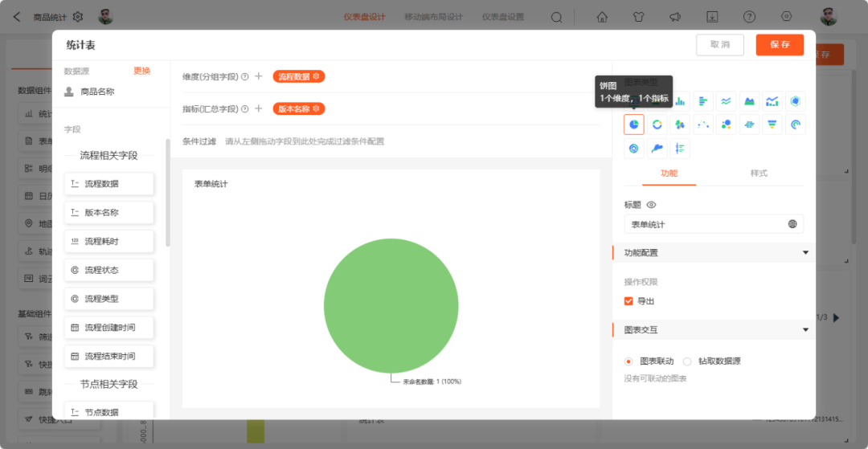Open 移动端布局设计 tab
Image resolution: width=868 pixels, height=449 pixels.
click(x=433, y=17)
